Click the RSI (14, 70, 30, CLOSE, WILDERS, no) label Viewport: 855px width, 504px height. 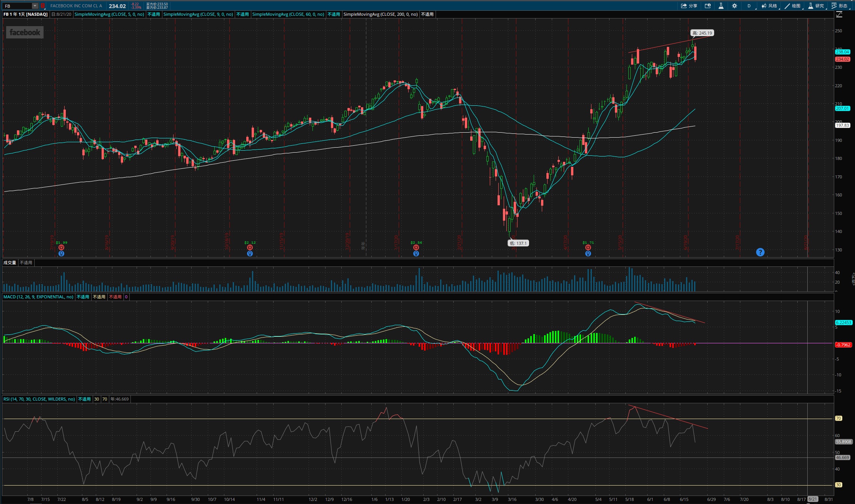point(39,399)
